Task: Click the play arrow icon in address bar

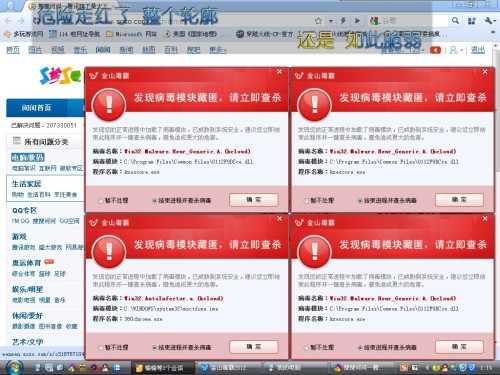Action: (357, 21)
